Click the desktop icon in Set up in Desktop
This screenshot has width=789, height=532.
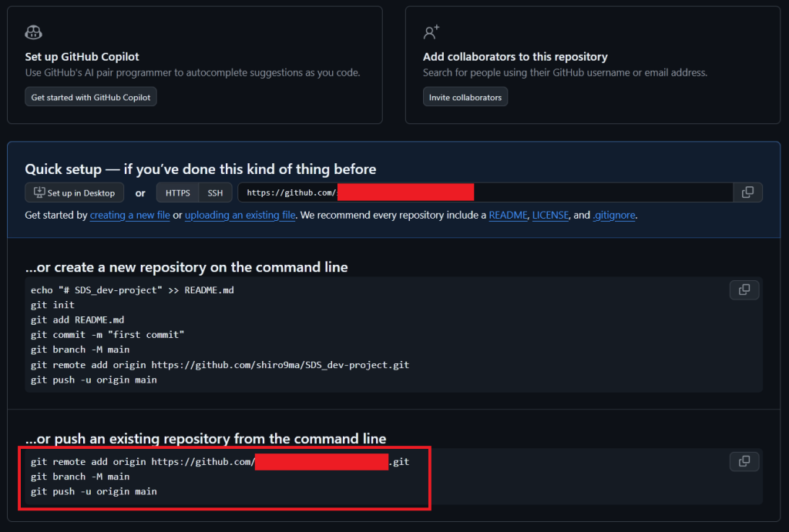pyautogui.click(x=39, y=192)
